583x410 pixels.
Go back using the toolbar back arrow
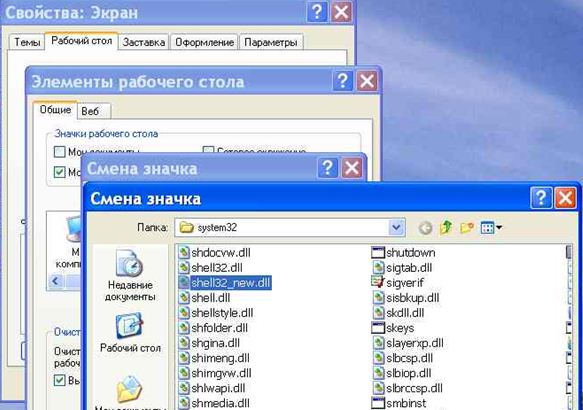tap(425, 228)
